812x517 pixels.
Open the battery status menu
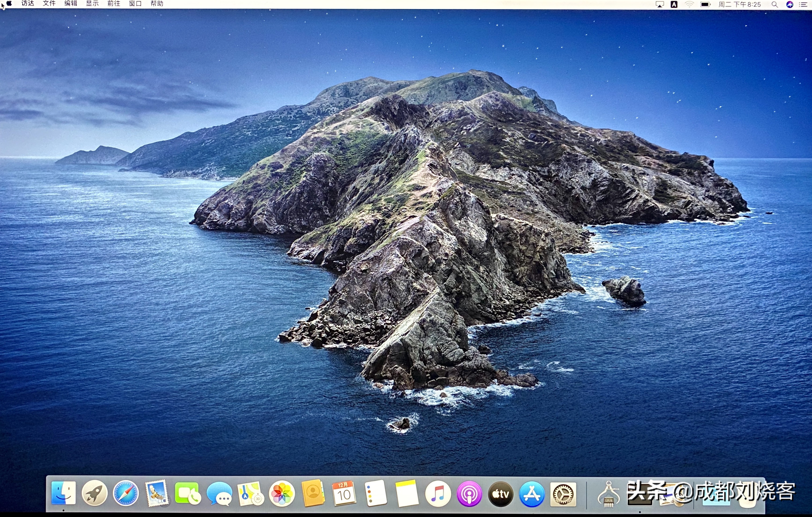(705, 4)
